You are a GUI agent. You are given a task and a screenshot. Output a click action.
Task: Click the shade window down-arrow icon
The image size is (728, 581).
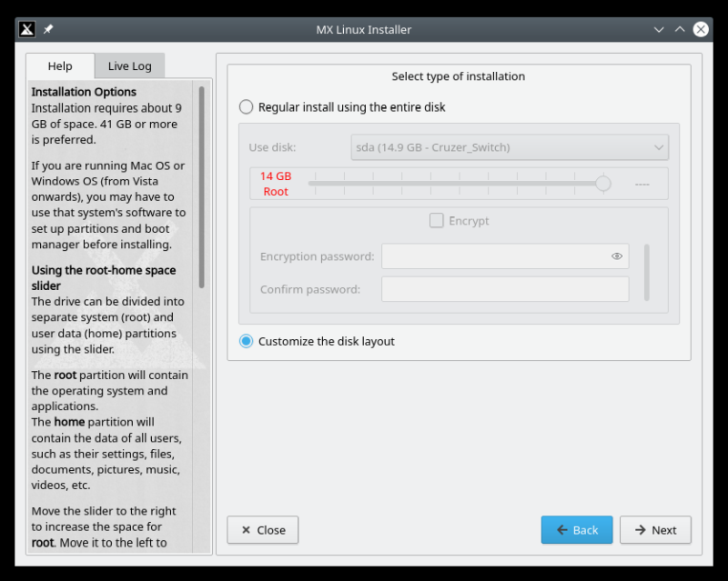(x=659, y=29)
